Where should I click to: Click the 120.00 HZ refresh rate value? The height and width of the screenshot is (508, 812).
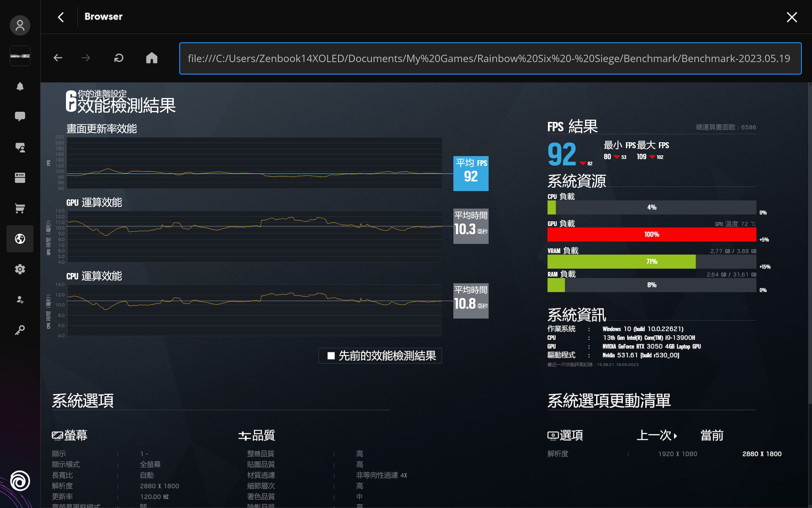coord(154,497)
